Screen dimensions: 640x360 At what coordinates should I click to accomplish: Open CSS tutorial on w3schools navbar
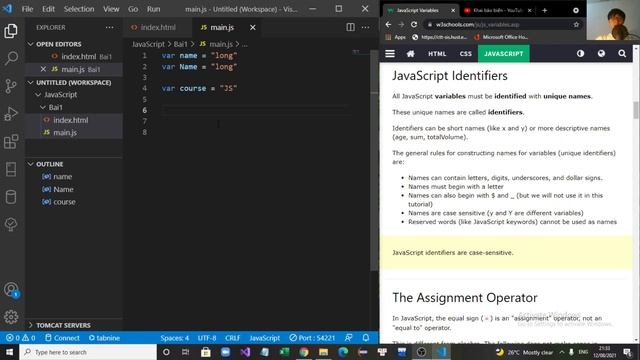point(465,54)
